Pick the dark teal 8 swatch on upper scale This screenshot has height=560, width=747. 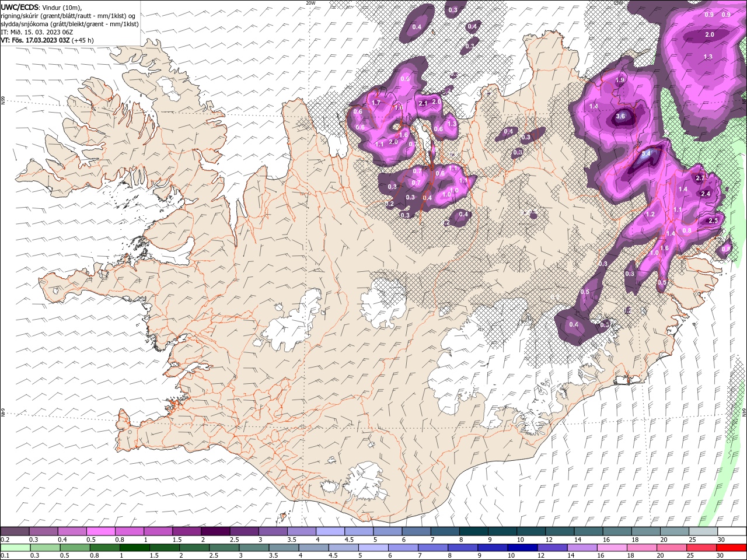(474, 531)
